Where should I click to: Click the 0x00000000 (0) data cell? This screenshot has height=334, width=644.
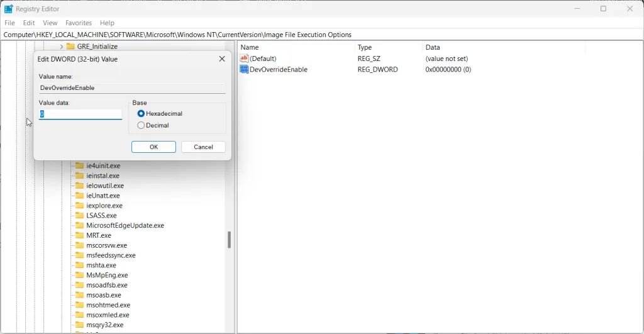coord(448,70)
